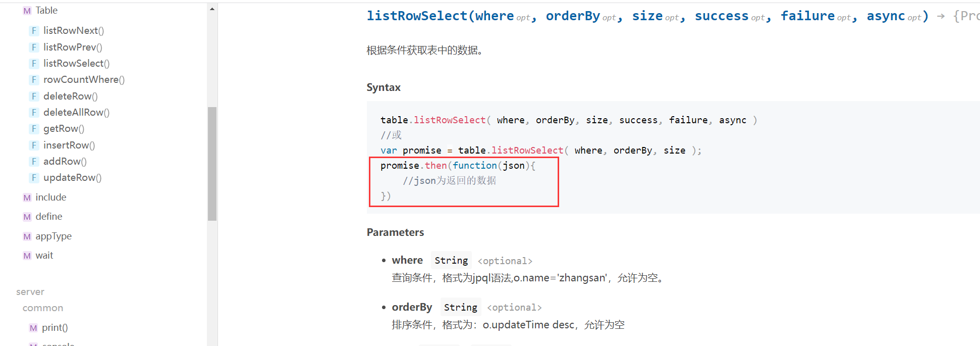Click the M icon beside include
980x346 pixels.
27,197
